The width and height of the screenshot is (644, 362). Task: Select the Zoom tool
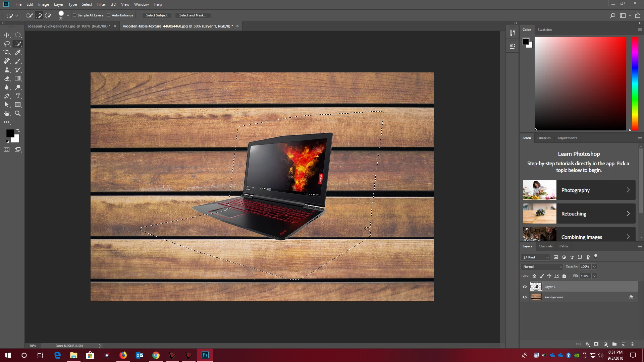(x=18, y=113)
